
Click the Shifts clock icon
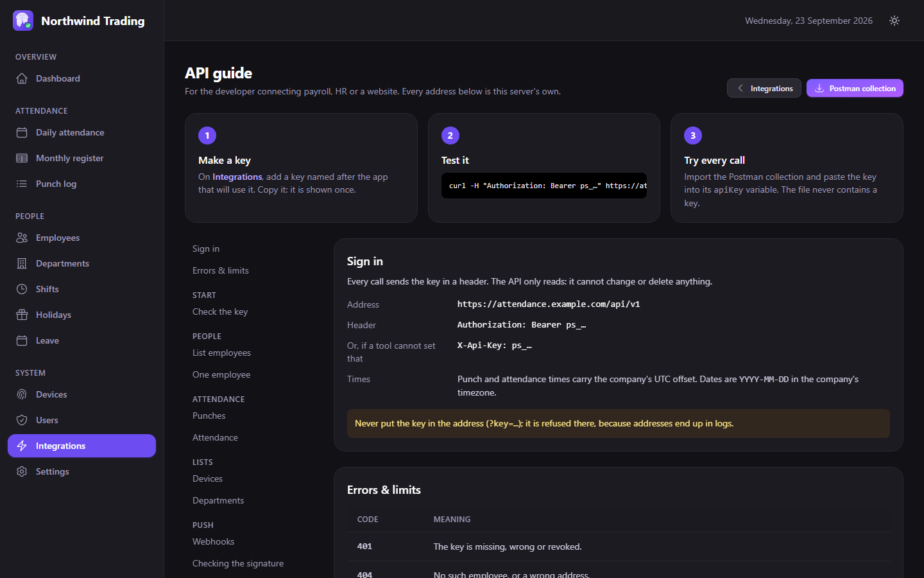pos(22,289)
